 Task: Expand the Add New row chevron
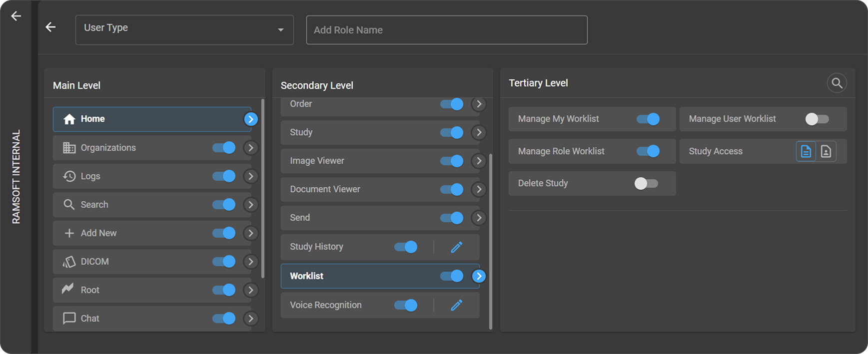click(251, 233)
